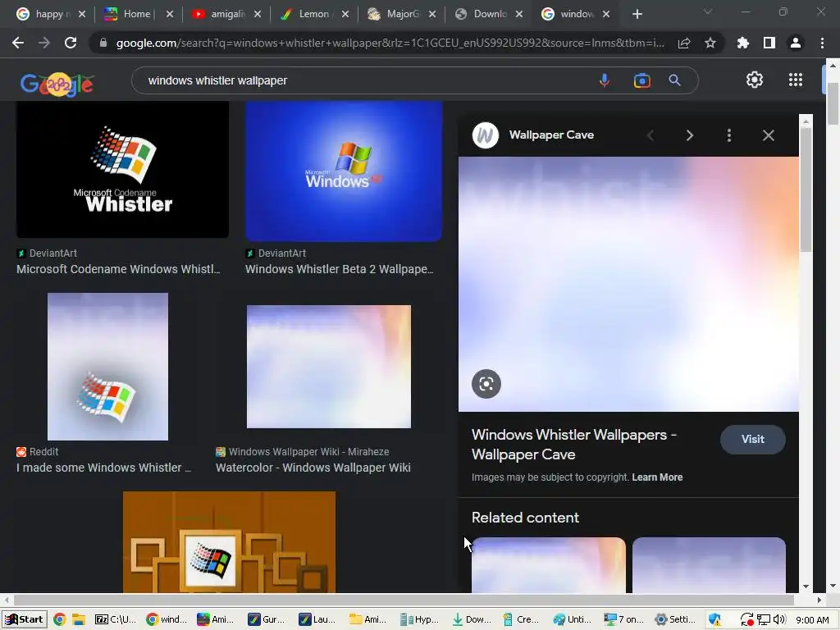The image size is (840, 630).
Task: Reload the current Google page
Action: (71, 43)
